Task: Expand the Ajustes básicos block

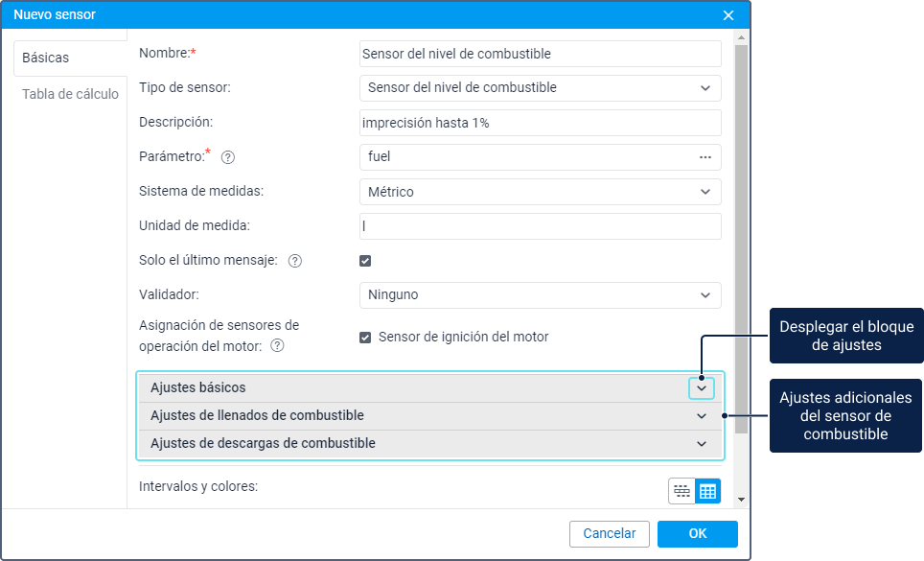Action: [702, 388]
